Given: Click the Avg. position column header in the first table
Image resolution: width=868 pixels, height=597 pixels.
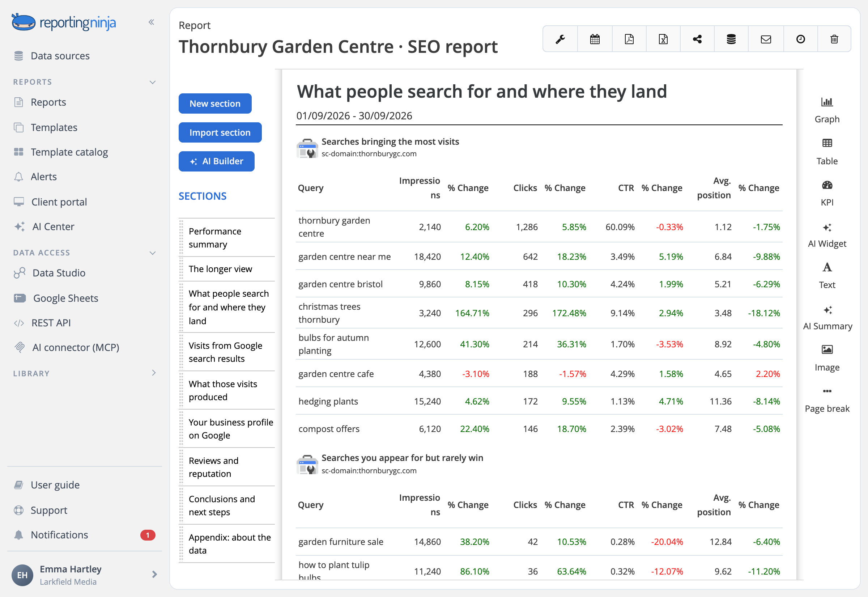Looking at the screenshot, I should 714,188.
